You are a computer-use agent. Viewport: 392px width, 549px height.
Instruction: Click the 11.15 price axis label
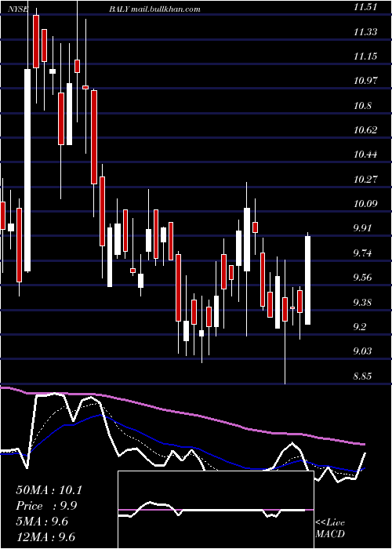tap(365, 56)
